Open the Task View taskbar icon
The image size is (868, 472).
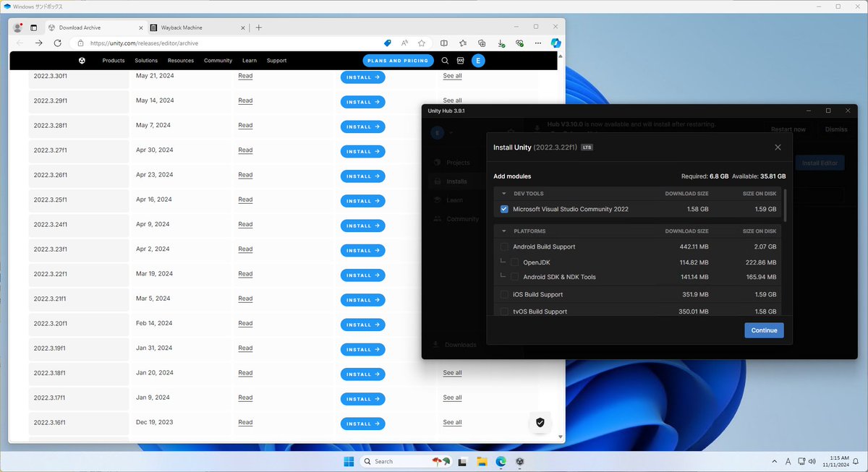[x=463, y=461]
